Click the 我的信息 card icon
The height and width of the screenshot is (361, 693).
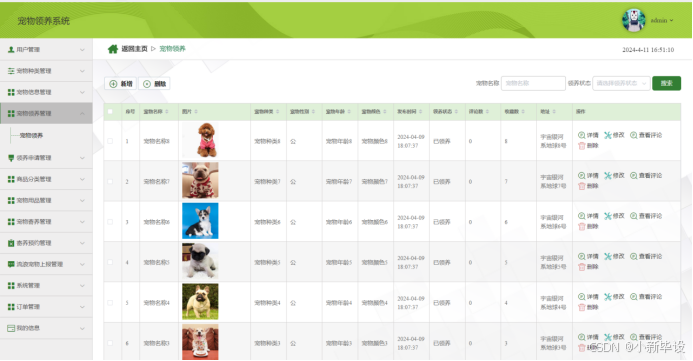(11, 328)
